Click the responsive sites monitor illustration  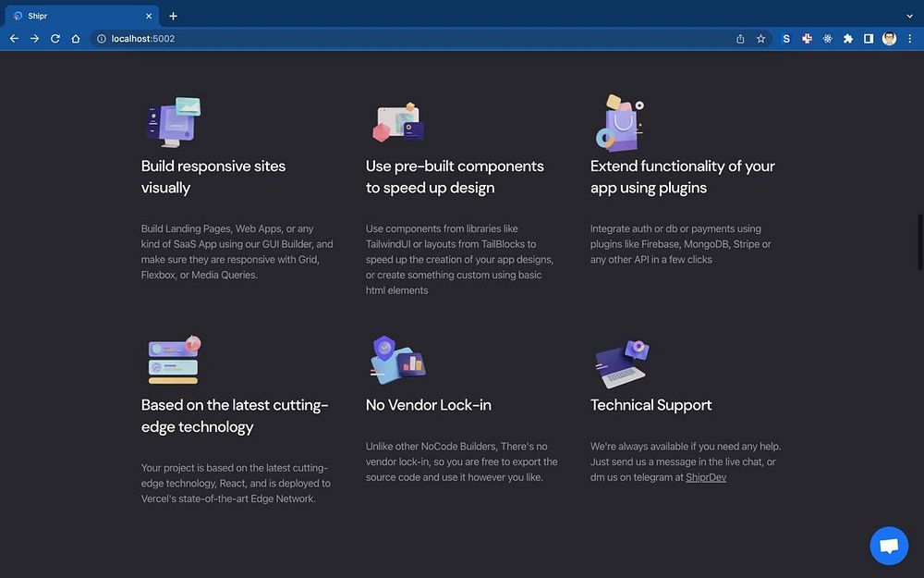pyautogui.click(x=174, y=122)
